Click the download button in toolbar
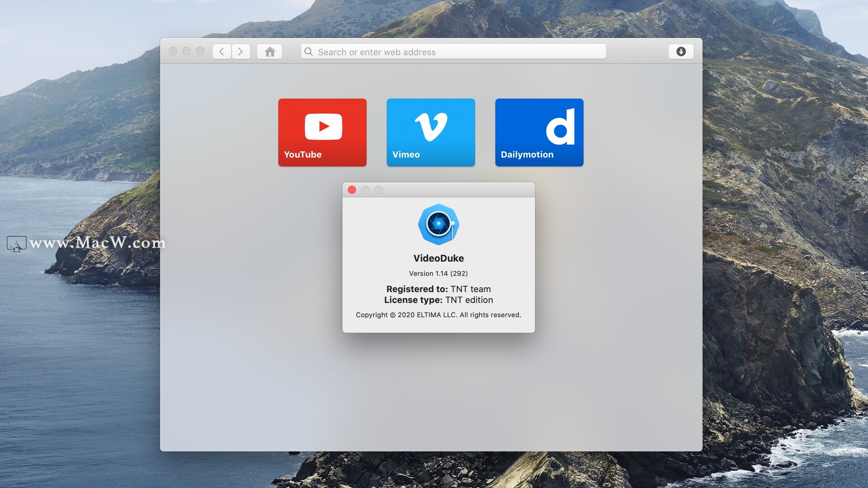This screenshot has width=868, height=488. [x=681, y=51]
